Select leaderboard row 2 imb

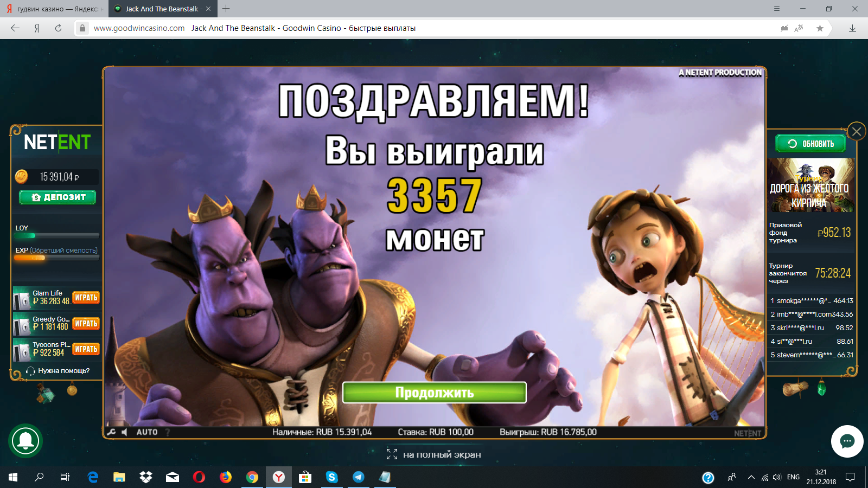(x=811, y=314)
